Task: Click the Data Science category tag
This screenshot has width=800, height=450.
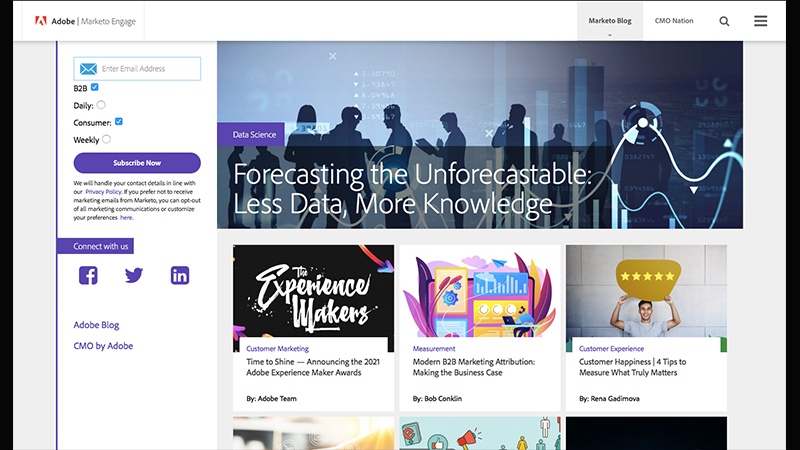Action: pyautogui.click(x=251, y=134)
